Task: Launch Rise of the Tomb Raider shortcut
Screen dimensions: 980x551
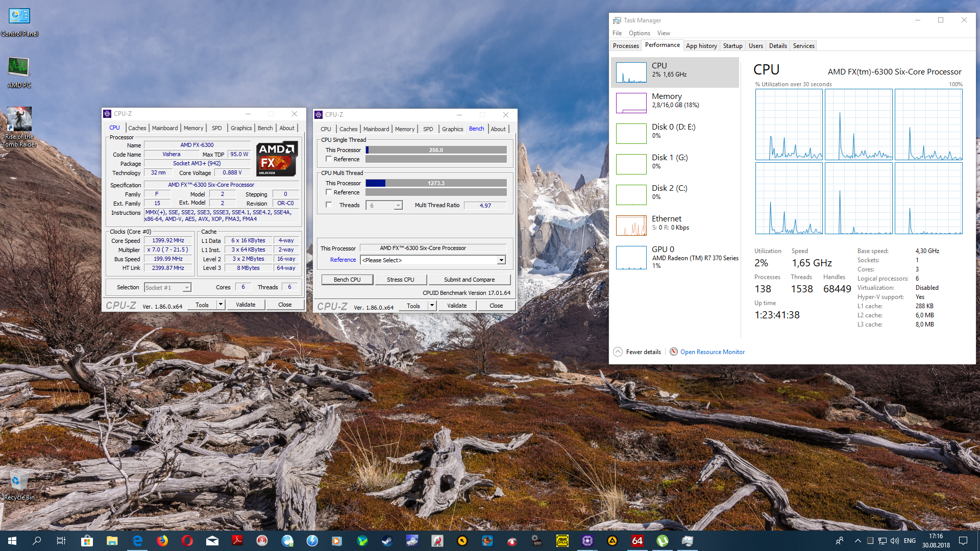Action: click(x=19, y=127)
